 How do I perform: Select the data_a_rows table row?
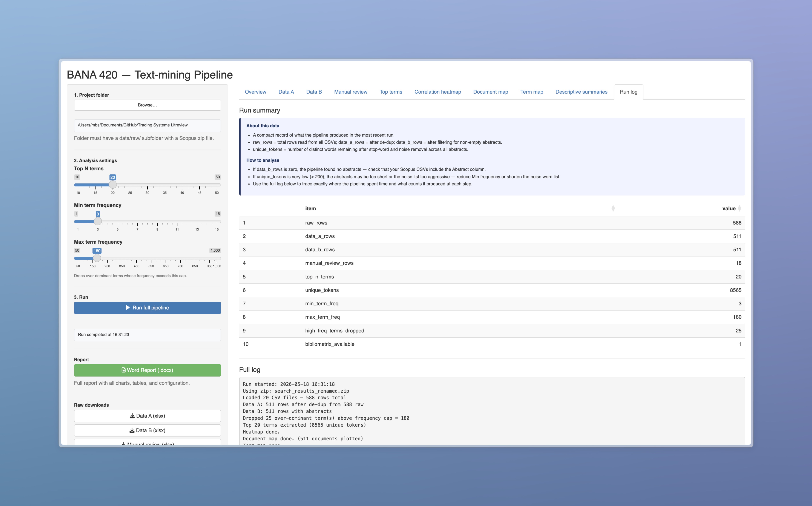coord(492,236)
